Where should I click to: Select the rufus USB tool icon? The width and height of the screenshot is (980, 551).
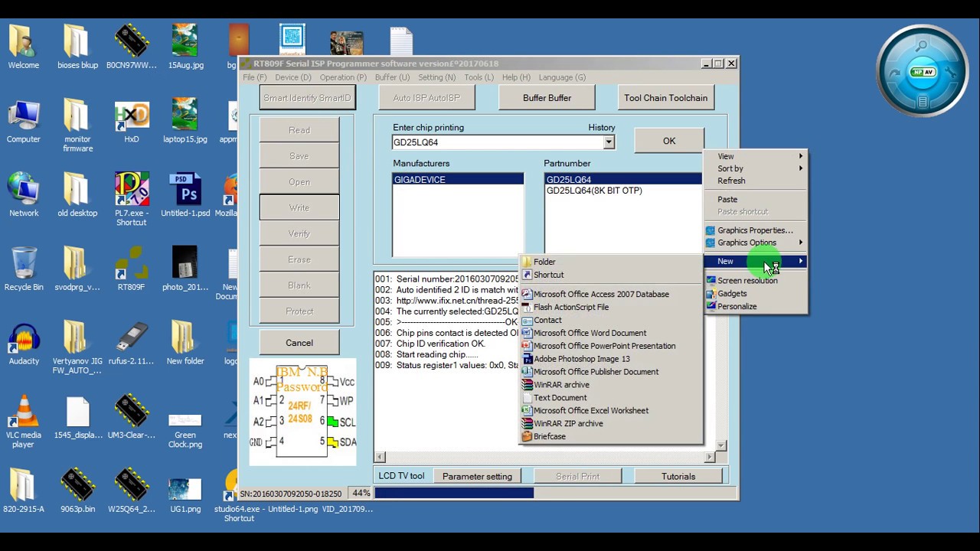(131, 342)
